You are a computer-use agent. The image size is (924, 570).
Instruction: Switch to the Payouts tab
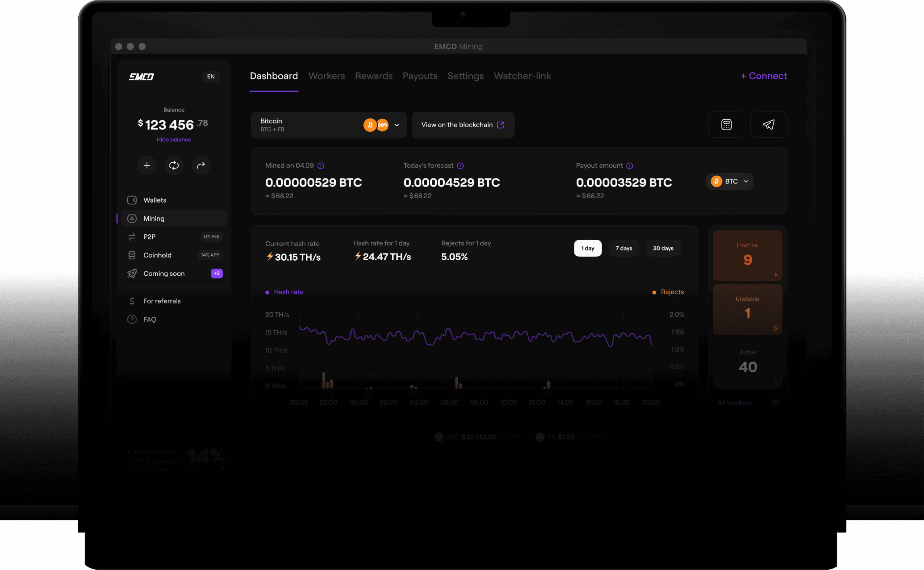pyautogui.click(x=420, y=76)
